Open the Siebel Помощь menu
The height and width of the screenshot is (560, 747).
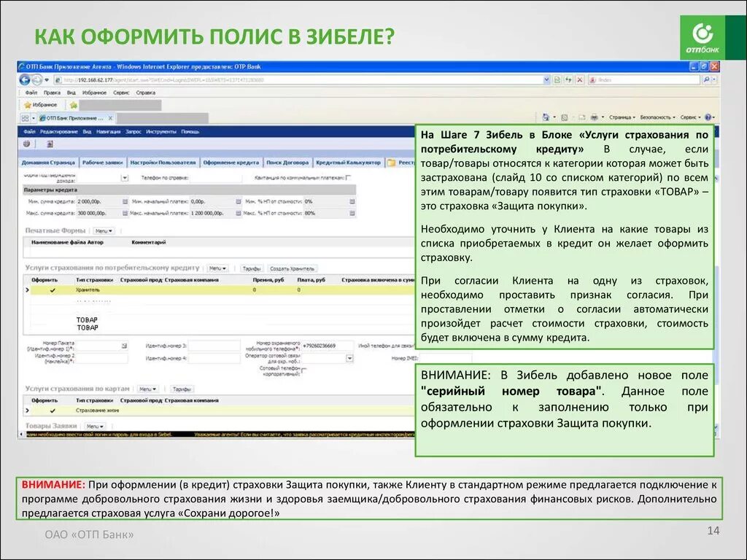point(190,131)
